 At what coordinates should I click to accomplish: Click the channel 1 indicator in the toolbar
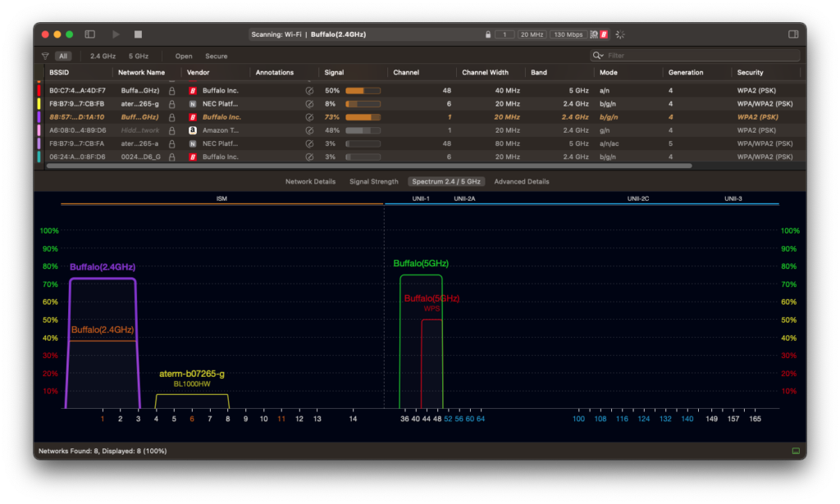click(504, 34)
